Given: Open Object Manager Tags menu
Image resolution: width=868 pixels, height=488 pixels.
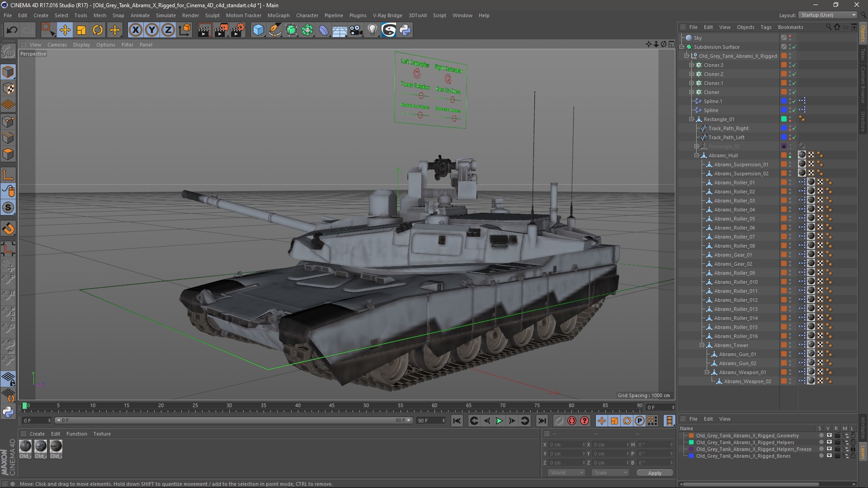Looking at the screenshot, I should click(x=766, y=27).
